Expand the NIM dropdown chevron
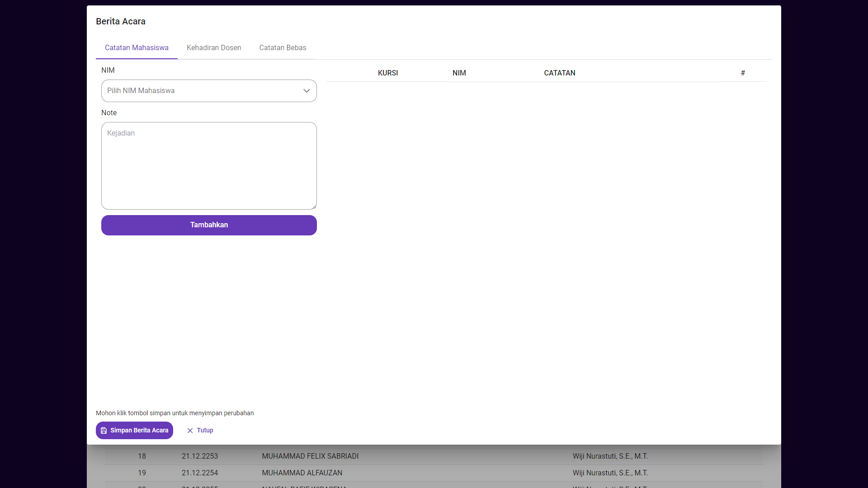Screen dimensions: 868x488 [x=307, y=91]
